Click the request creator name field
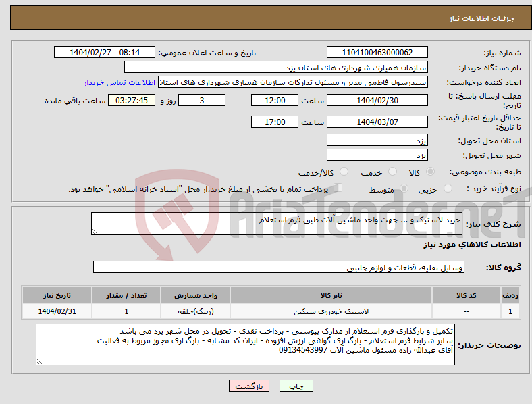The width and height of the screenshot is (532, 404). click(x=293, y=82)
